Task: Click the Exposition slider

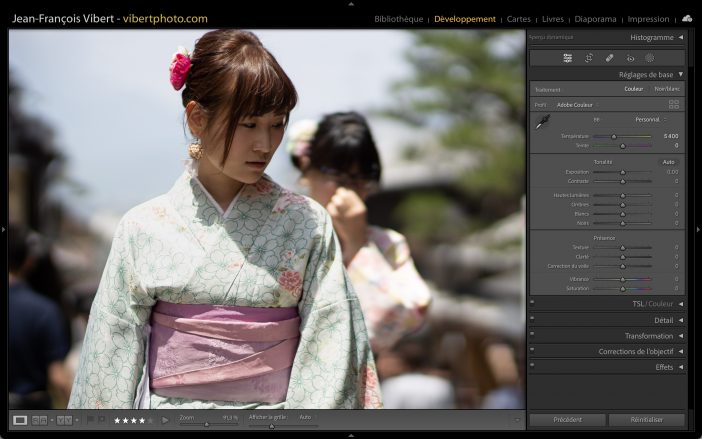Action: click(x=622, y=172)
